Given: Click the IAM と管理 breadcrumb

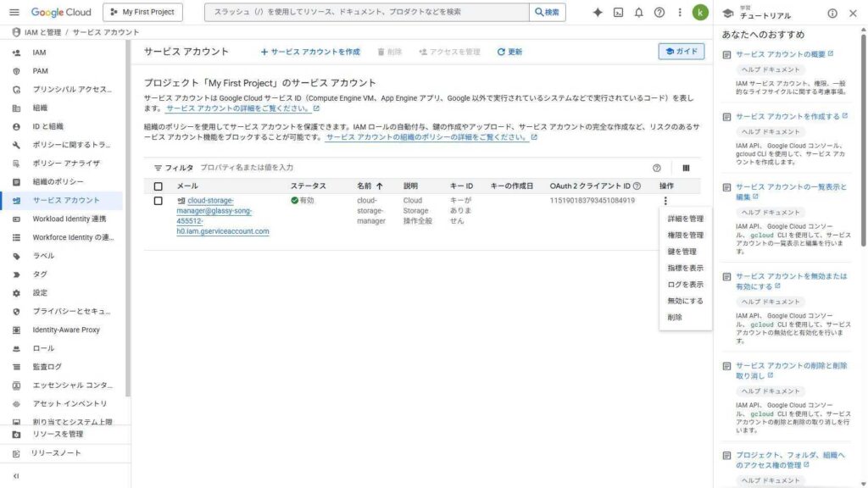Looking at the screenshot, I should coord(42,33).
